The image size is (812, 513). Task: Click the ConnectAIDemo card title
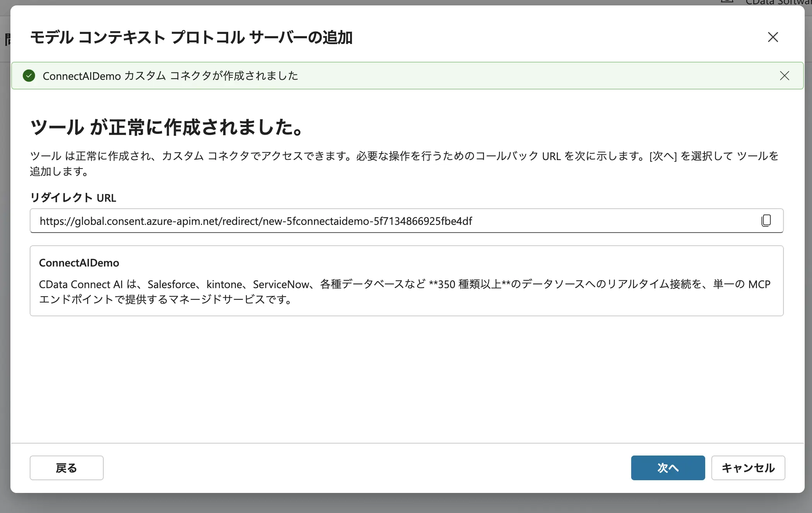pos(79,263)
